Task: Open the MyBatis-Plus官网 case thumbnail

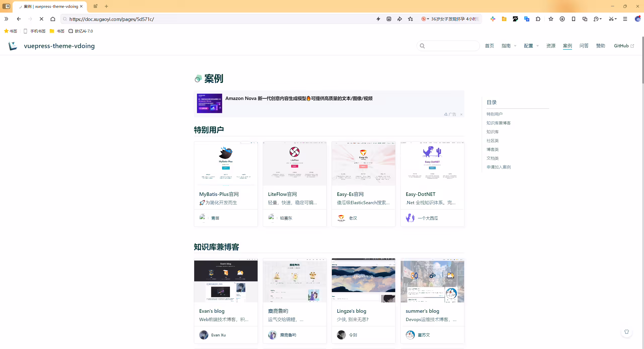Action: [x=226, y=163]
